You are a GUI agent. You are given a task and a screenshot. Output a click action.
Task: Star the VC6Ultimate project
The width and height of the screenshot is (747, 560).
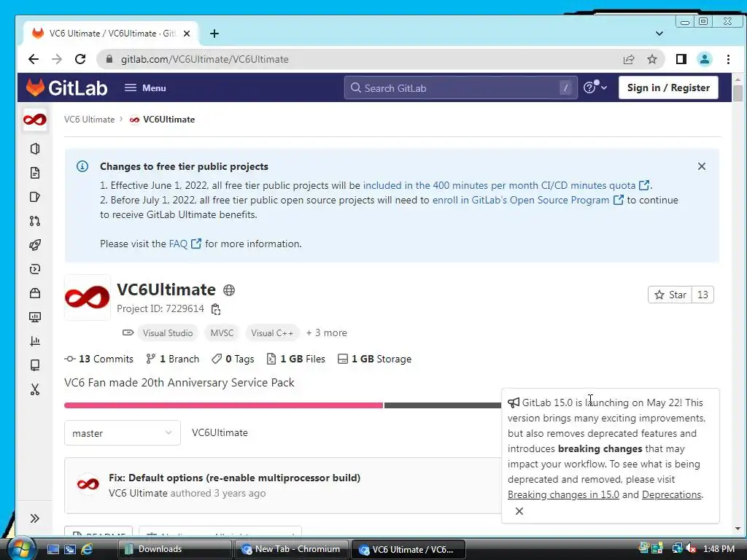(670, 295)
